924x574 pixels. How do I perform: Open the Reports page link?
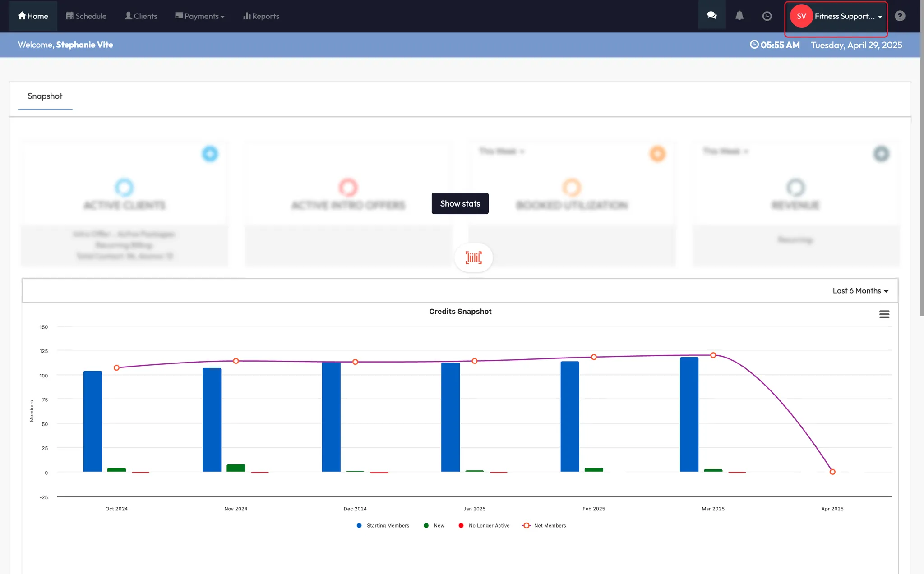261,16
